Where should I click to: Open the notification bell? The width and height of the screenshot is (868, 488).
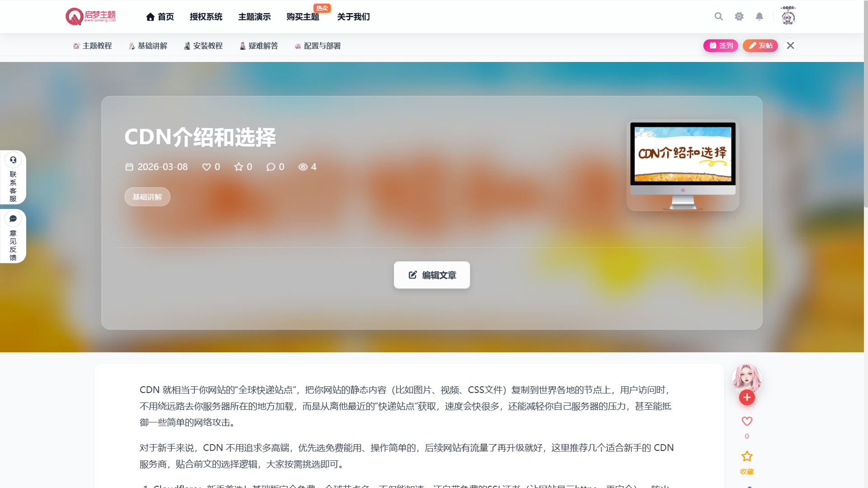point(759,17)
